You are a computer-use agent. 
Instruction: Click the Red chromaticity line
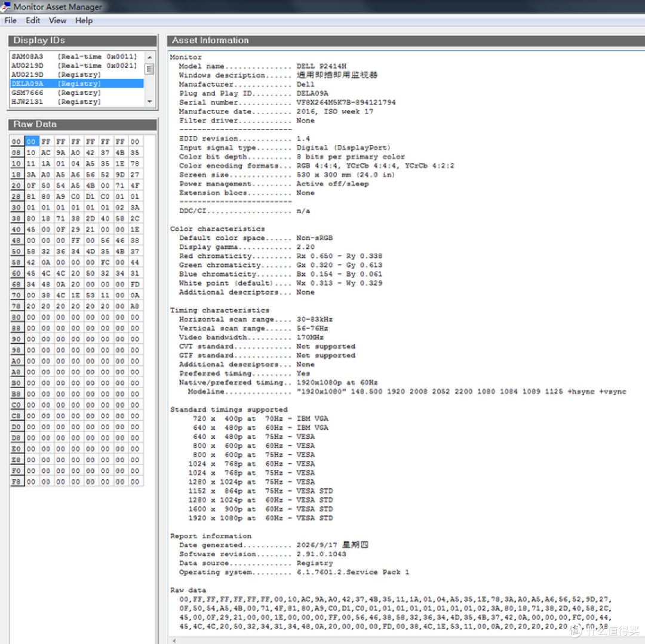pos(281,256)
